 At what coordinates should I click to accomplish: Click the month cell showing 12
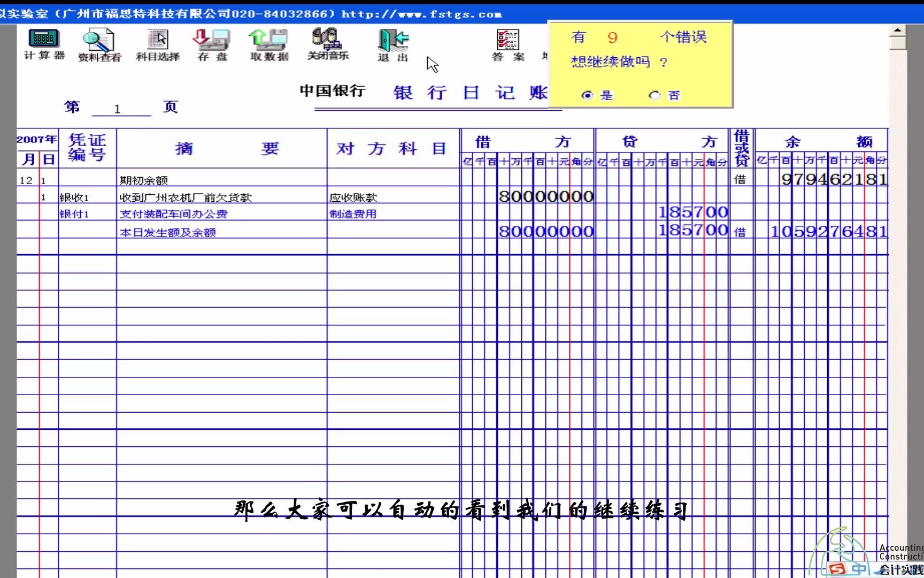tap(26, 180)
